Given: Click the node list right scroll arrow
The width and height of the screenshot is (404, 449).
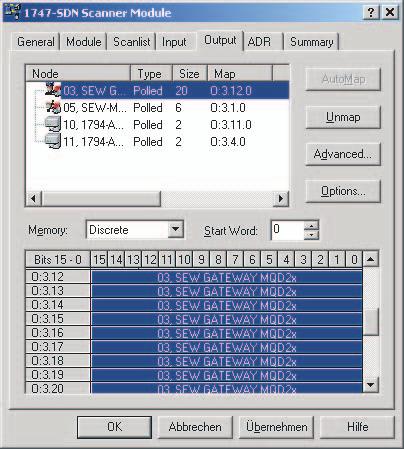Looking at the screenshot, I should pos(281,199).
